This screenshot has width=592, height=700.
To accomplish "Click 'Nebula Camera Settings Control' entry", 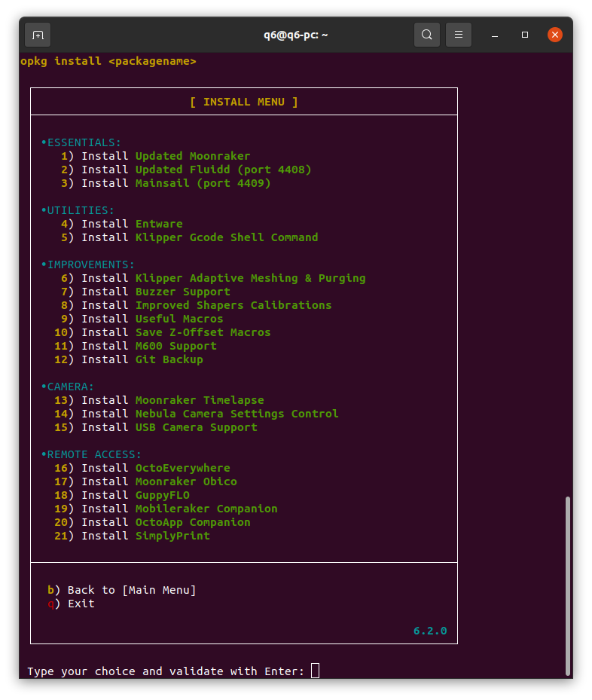I will 237,414.
